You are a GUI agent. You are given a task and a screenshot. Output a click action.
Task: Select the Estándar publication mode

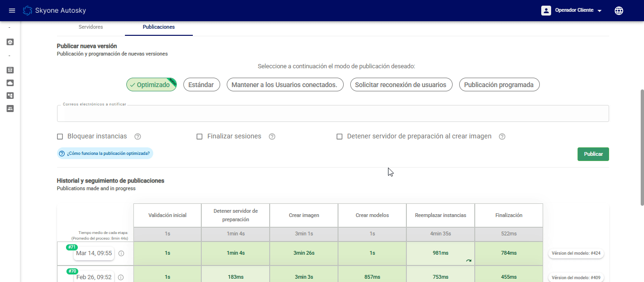pos(201,85)
